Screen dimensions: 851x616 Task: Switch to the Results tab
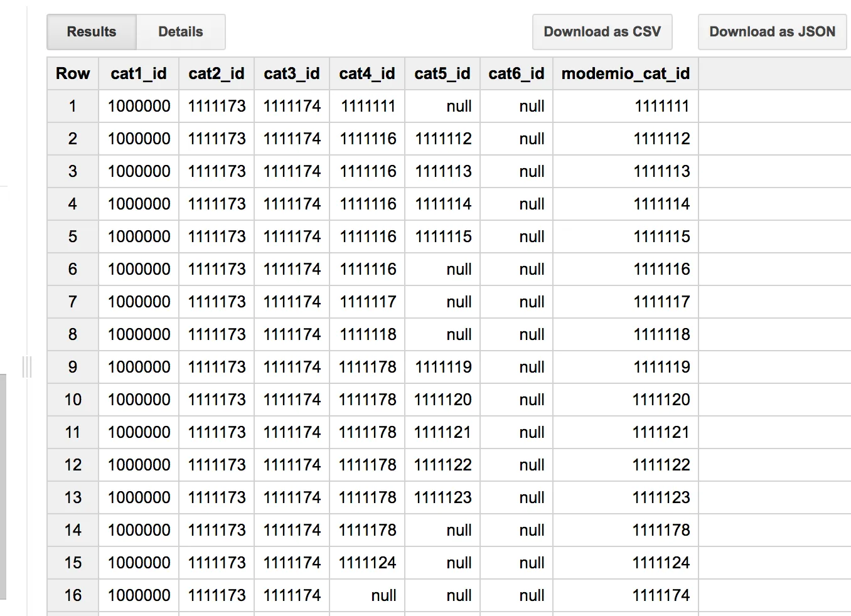click(92, 32)
